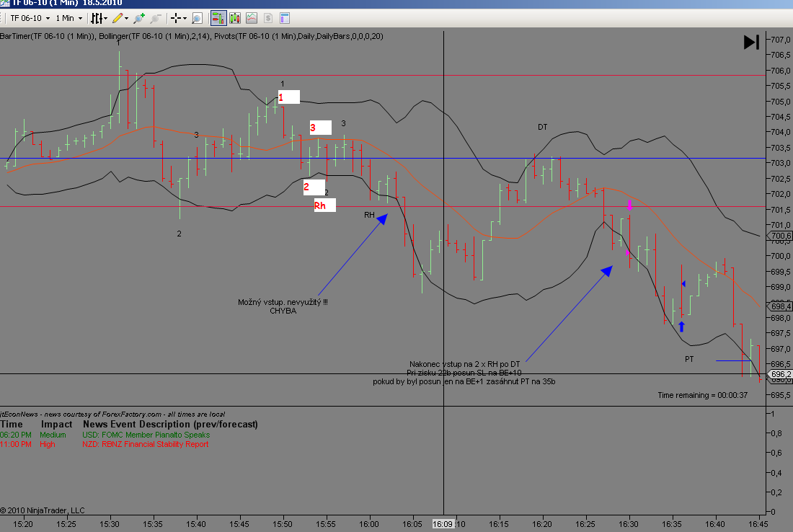Click the scroll-to-last-bar arrow icon
This screenshot has width=793, height=532.
coord(751,42)
